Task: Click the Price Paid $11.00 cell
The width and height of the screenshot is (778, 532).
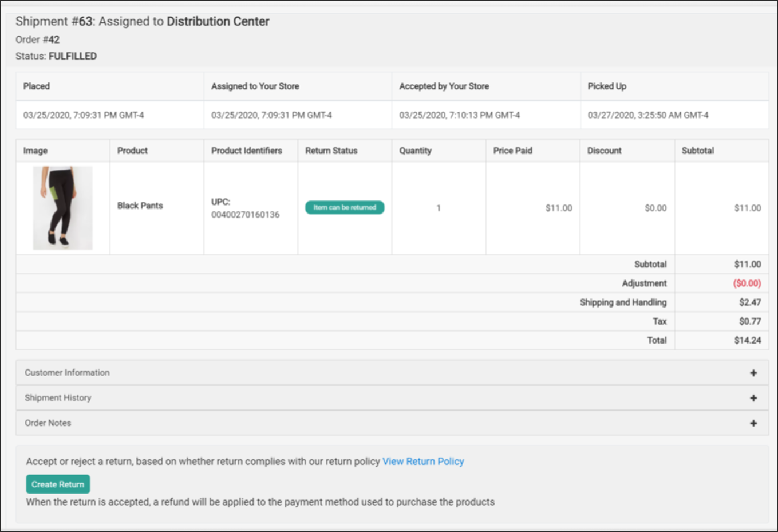Action: tap(558, 207)
